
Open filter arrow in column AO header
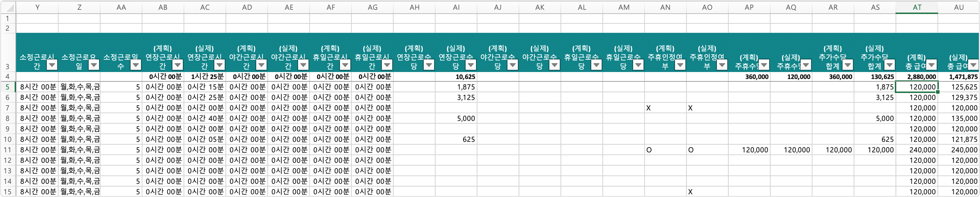coord(722,65)
